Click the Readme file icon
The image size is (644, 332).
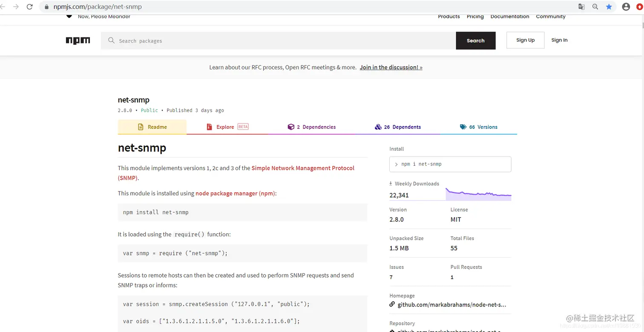click(x=141, y=127)
